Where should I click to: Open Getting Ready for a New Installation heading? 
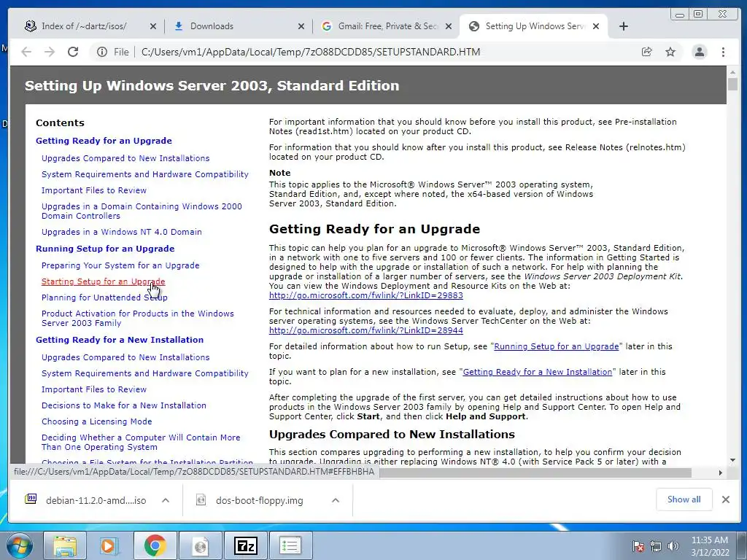(x=120, y=340)
